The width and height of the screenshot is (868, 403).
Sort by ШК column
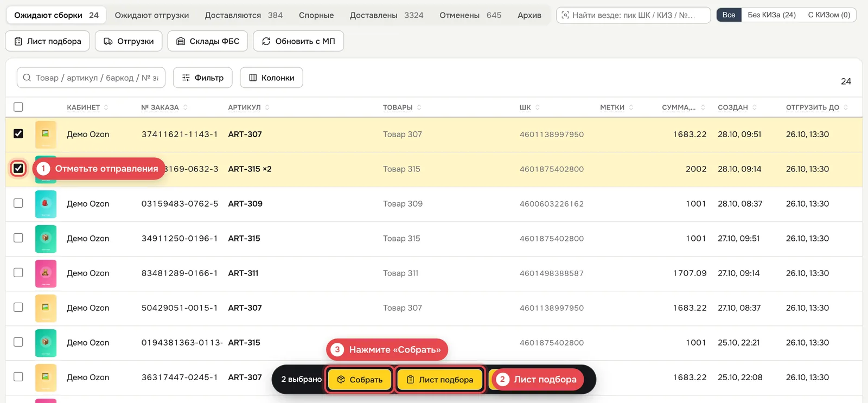(x=529, y=107)
